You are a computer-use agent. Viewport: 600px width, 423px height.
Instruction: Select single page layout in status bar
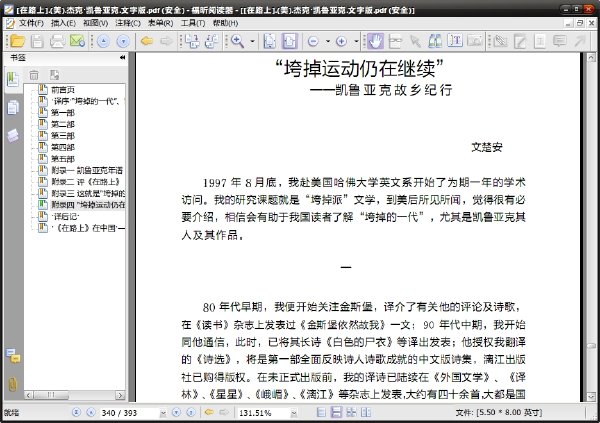pyautogui.click(x=321, y=412)
